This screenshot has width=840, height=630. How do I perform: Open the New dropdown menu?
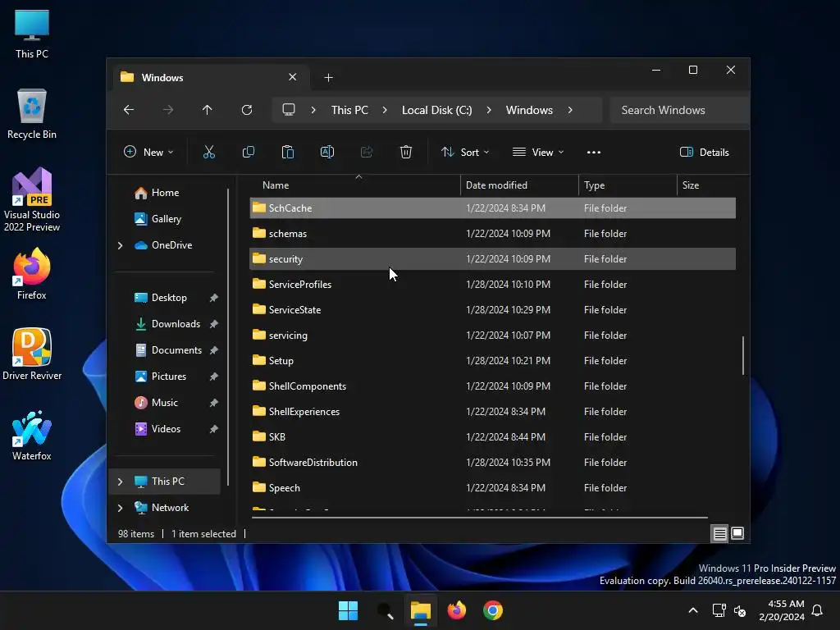pyautogui.click(x=148, y=152)
